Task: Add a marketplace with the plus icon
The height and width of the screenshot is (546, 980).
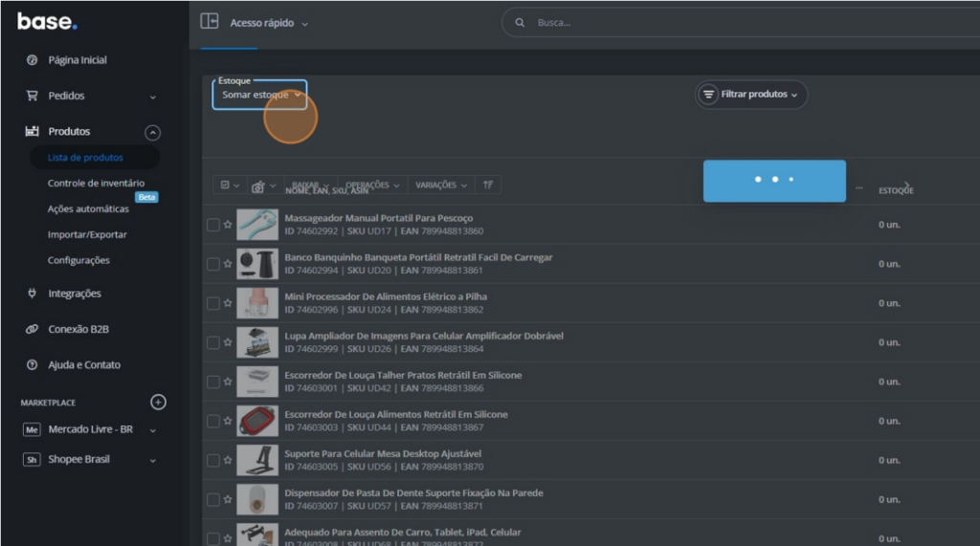Action: [159, 403]
